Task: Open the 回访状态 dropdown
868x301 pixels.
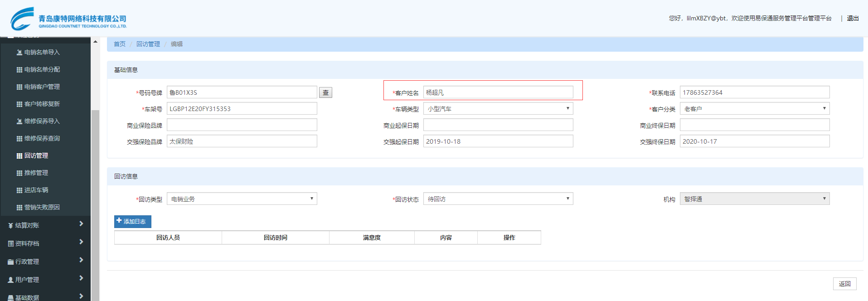Action: tap(498, 199)
